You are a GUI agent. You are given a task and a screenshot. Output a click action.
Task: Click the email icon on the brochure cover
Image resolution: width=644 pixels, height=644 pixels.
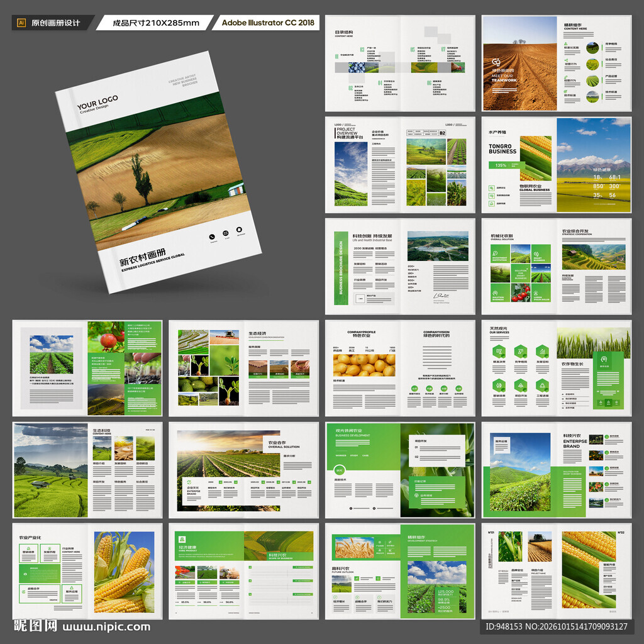pos(226,233)
